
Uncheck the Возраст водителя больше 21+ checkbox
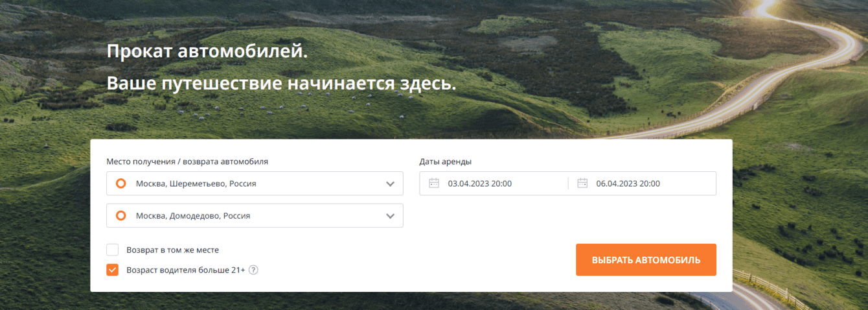(113, 270)
